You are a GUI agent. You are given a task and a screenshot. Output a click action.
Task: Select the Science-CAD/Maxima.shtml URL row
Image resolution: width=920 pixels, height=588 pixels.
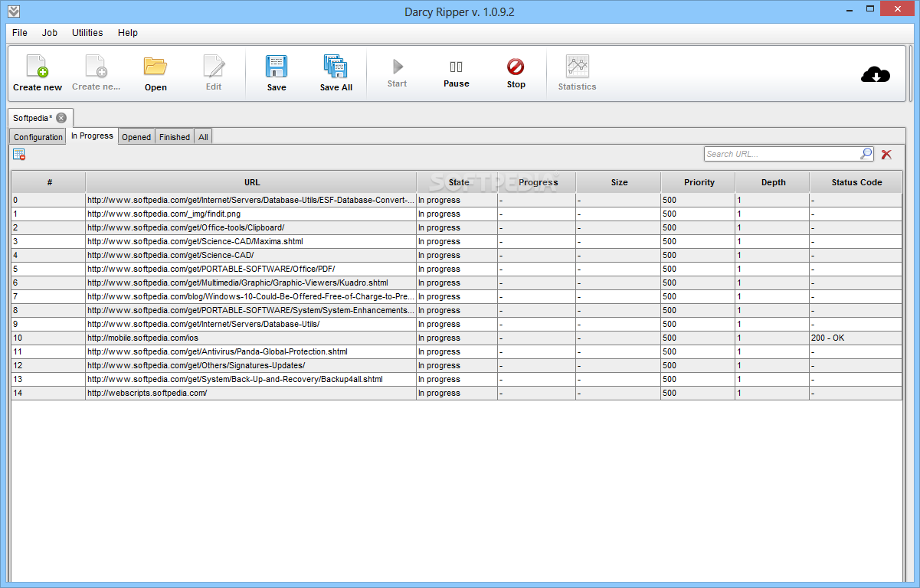[457, 241]
